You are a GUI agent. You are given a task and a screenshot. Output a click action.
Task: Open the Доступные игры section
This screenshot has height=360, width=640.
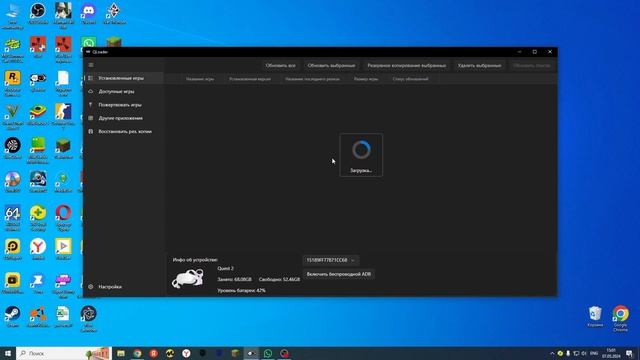tap(123, 91)
